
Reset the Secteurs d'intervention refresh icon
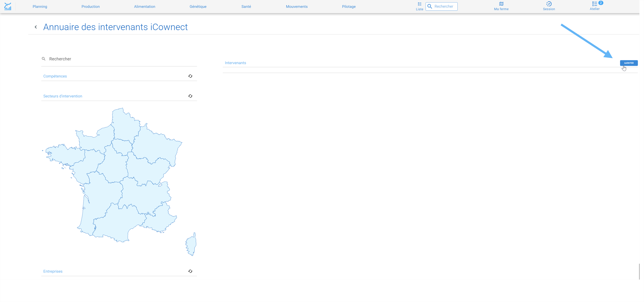click(x=190, y=96)
